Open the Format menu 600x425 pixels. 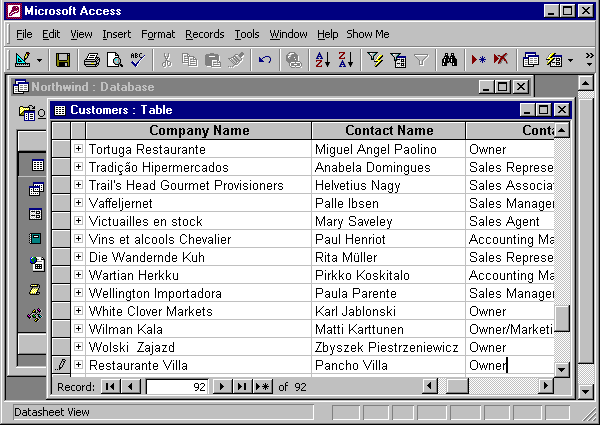[158, 34]
